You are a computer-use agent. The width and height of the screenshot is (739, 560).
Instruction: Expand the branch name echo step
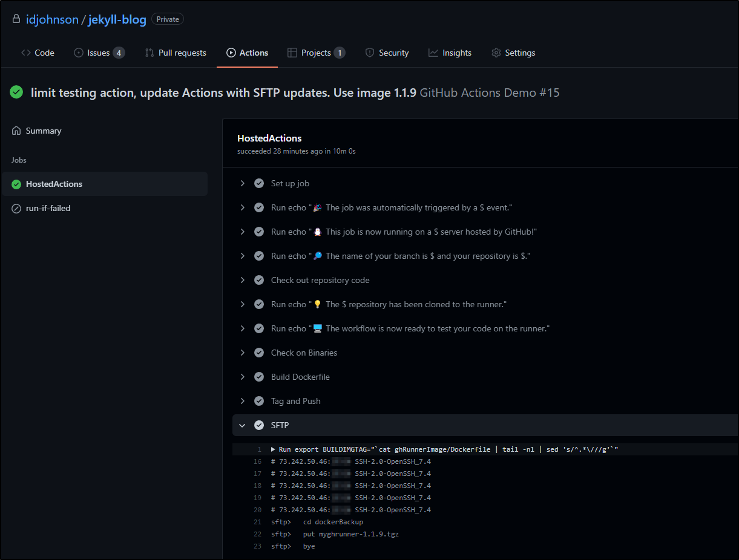click(242, 256)
